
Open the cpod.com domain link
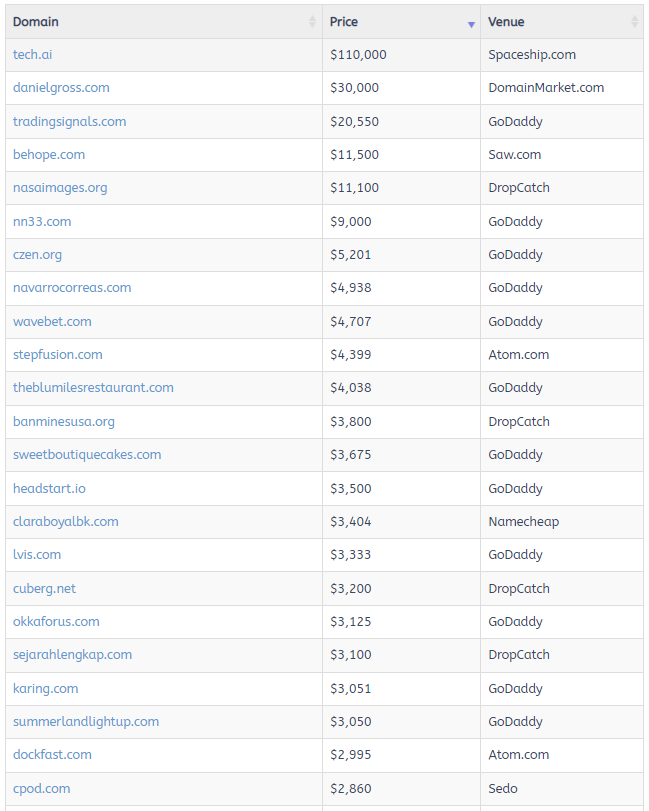tap(41, 789)
